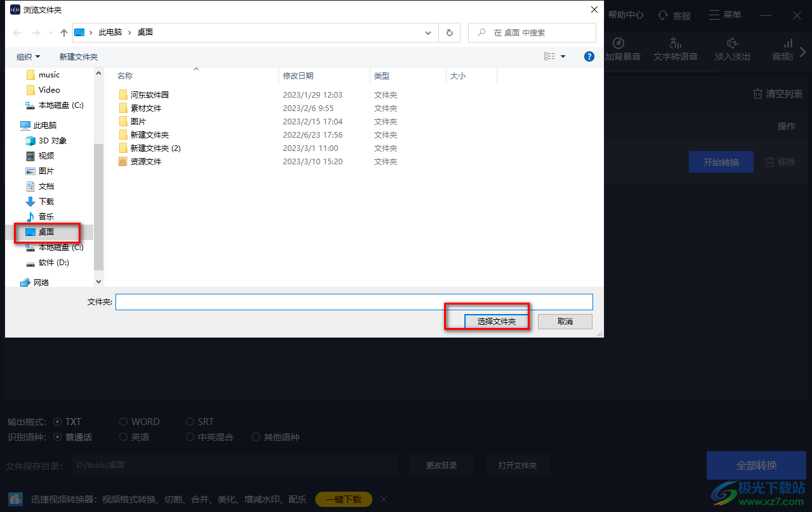Select Video folder in sidebar
This screenshot has width=812, height=512.
point(49,89)
